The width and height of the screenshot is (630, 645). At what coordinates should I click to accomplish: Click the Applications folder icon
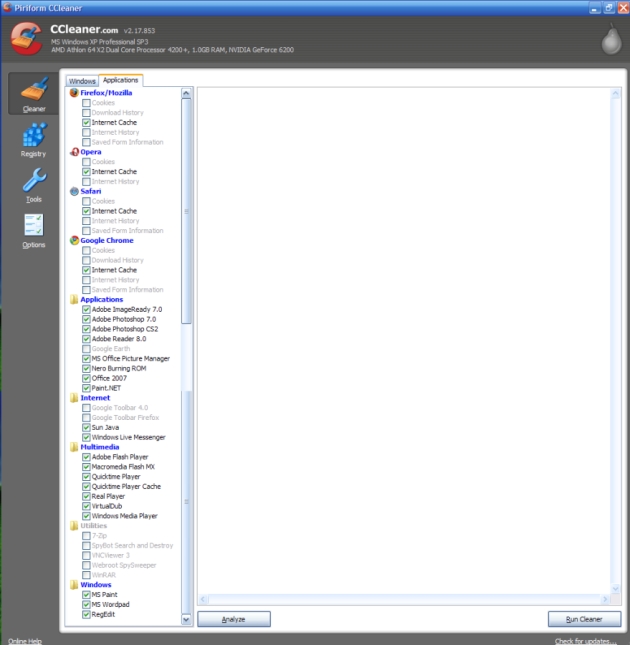[74, 299]
